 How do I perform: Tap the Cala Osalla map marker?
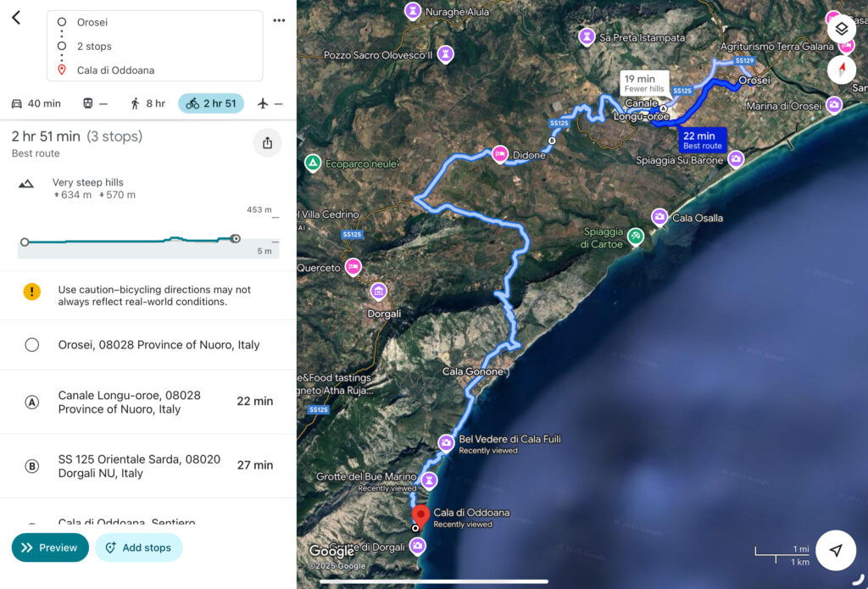(659, 217)
